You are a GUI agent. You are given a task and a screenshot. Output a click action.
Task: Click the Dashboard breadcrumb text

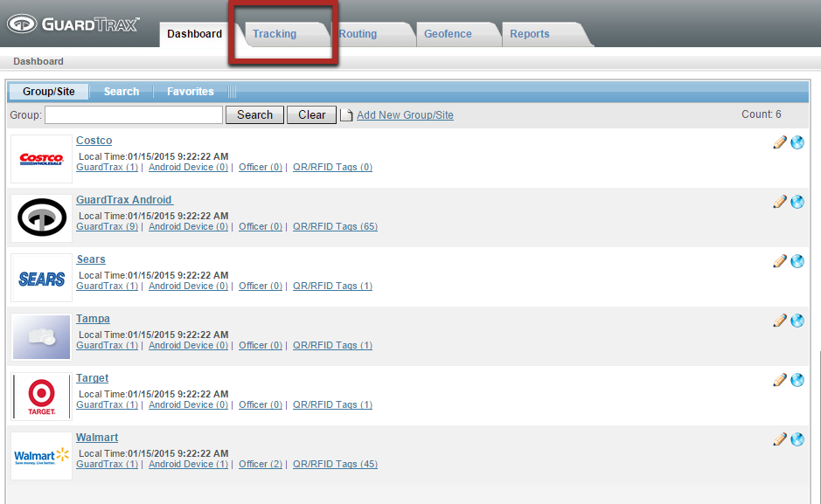[38, 62]
